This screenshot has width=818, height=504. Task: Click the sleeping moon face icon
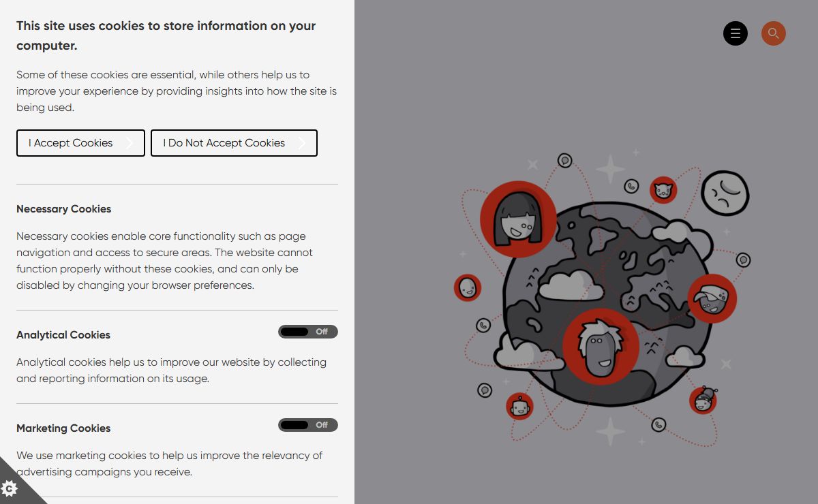tap(725, 193)
